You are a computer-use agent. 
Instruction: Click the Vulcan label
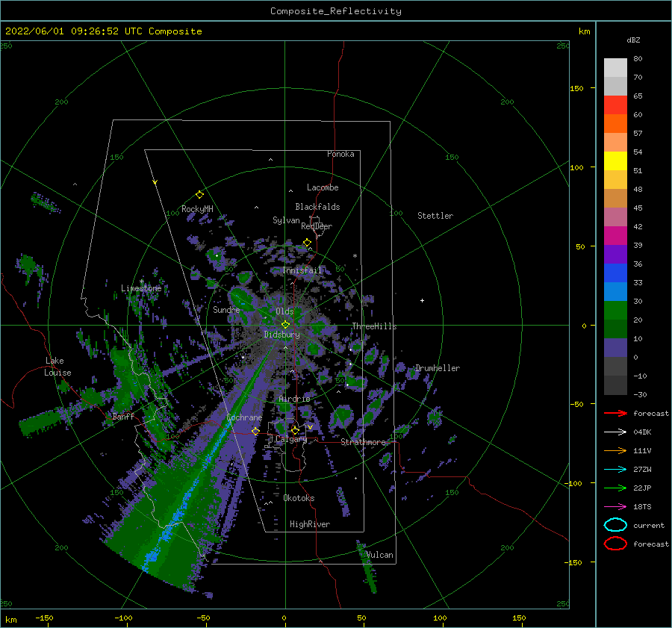pos(379,555)
